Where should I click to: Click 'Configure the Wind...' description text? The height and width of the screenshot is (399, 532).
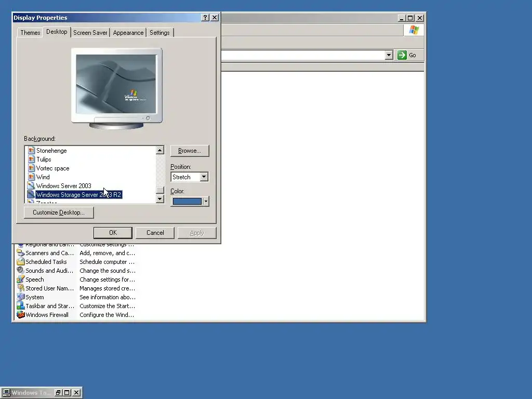point(107,315)
